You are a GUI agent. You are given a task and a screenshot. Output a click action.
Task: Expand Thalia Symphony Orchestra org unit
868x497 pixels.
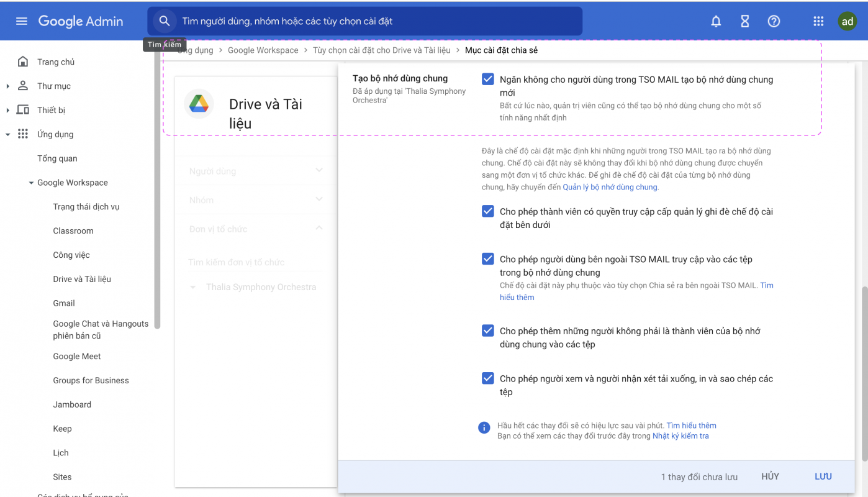193,288
